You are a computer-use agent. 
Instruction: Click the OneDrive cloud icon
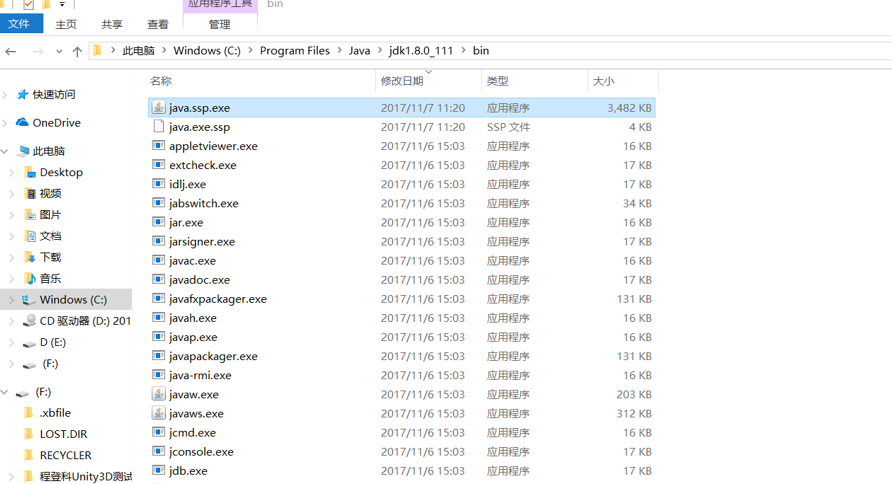[x=22, y=122]
